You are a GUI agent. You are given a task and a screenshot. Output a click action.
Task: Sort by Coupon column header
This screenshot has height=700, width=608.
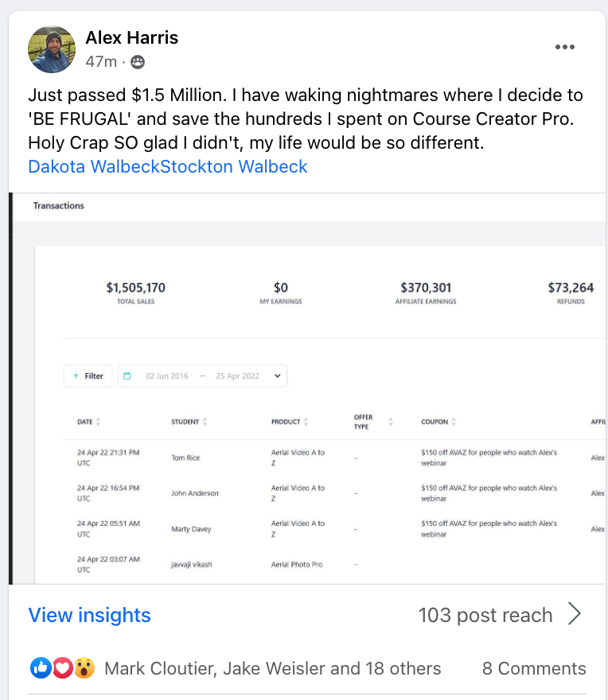click(438, 422)
